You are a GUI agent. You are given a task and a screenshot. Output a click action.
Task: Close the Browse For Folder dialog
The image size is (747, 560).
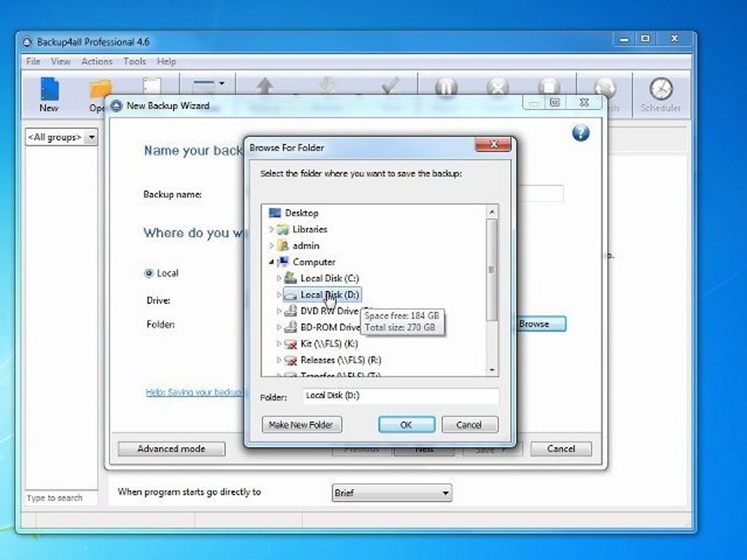pyautogui.click(x=493, y=145)
